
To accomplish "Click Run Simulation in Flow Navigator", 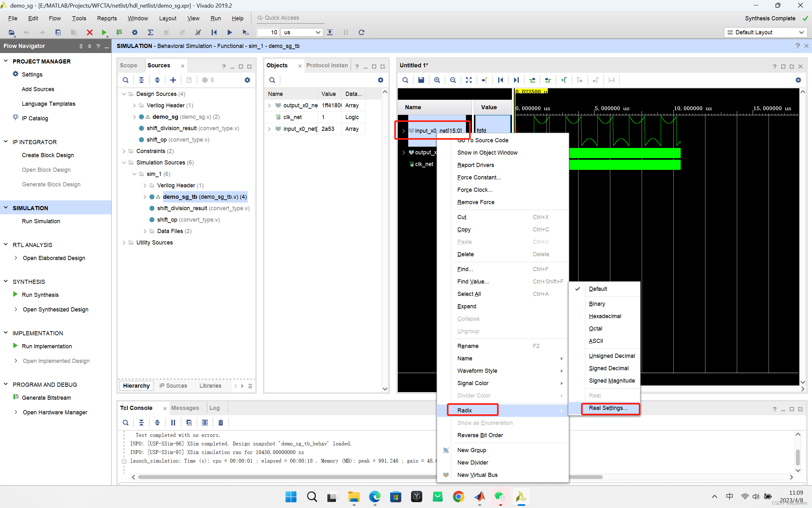I will pyautogui.click(x=41, y=221).
